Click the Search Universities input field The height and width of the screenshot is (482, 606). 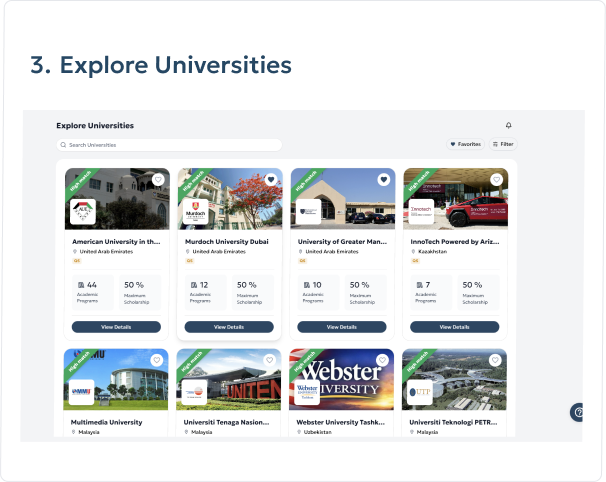(169, 145)
